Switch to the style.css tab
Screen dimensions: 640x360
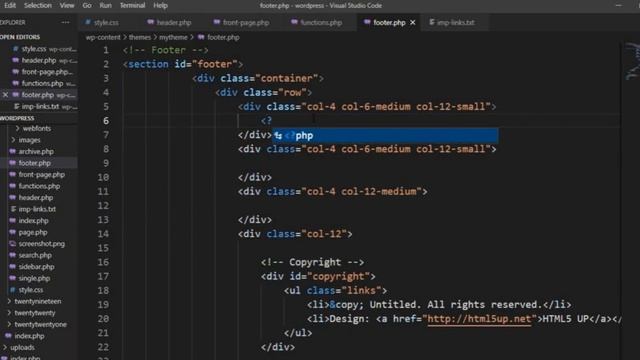pos(106,22)
